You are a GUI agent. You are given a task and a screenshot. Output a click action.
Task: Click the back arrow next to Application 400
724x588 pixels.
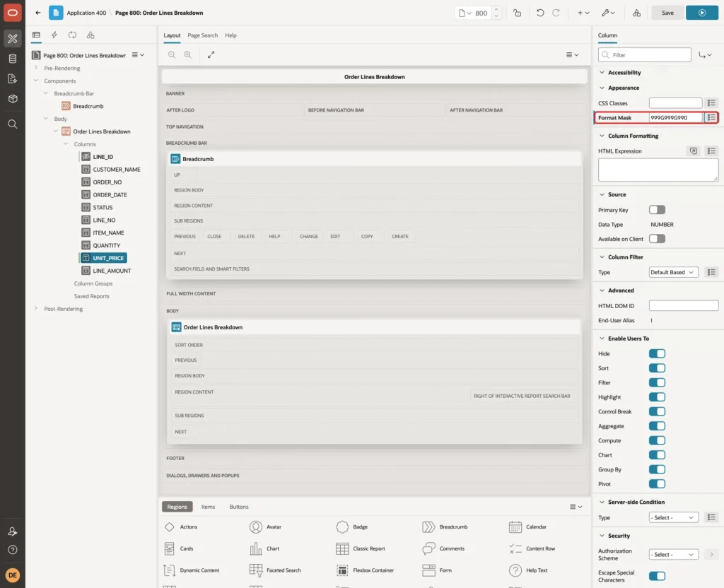[38, 13]
